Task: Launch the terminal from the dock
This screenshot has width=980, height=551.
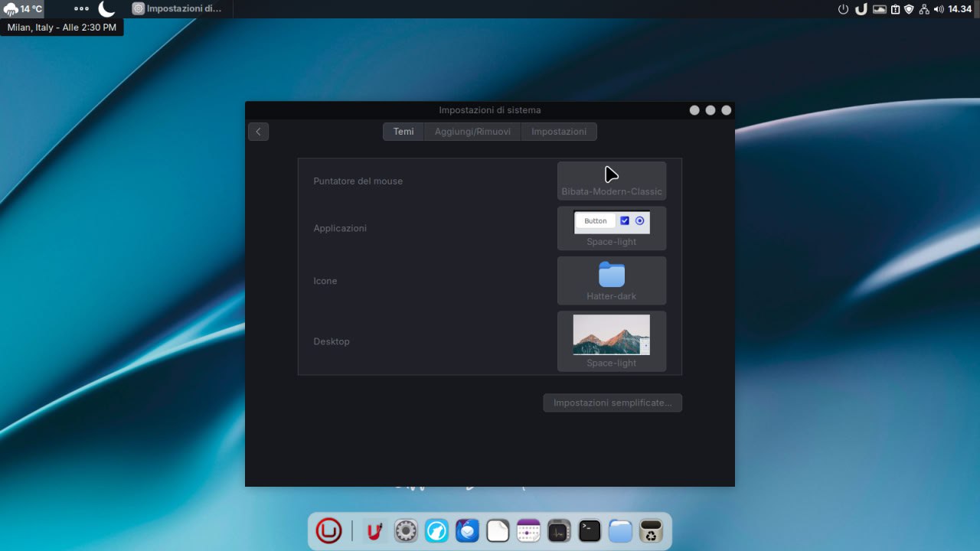Action: 590,530
